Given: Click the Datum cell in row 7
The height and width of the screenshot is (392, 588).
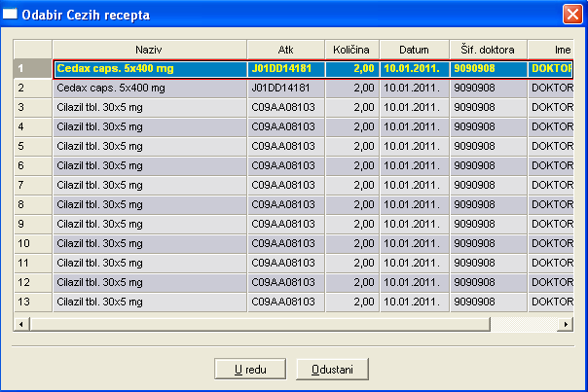Looking at the screenshot, I should 413,186.
